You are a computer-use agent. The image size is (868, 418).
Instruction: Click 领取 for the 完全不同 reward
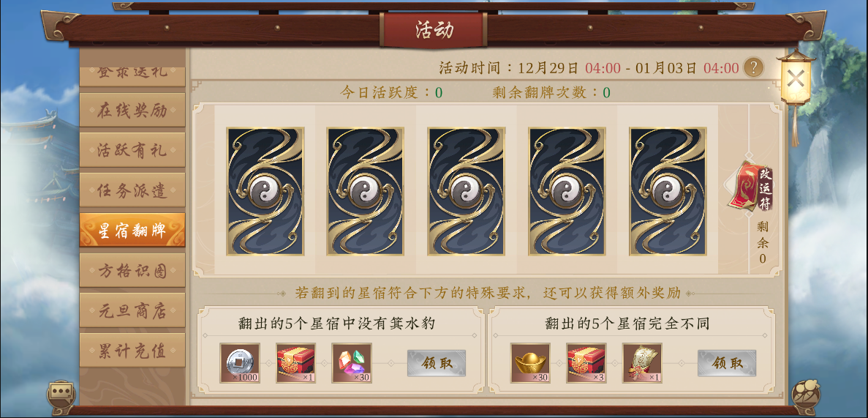click(726, 363)
